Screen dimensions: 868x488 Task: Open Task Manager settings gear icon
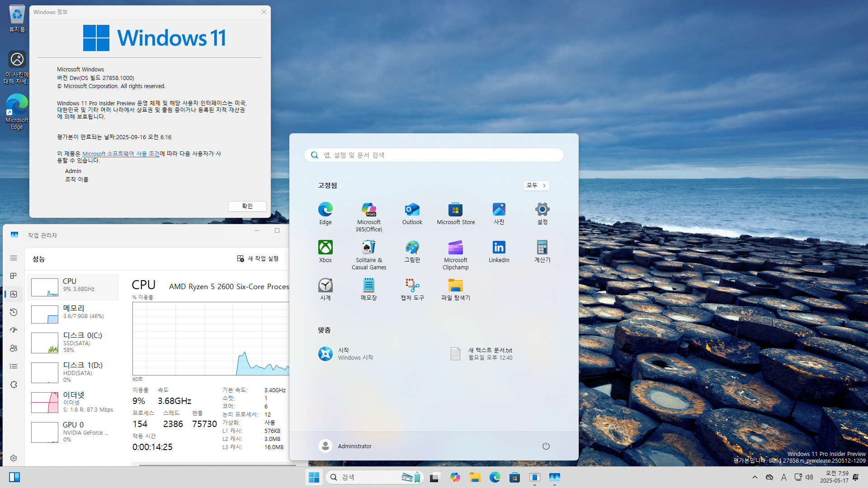click(14, 458)
